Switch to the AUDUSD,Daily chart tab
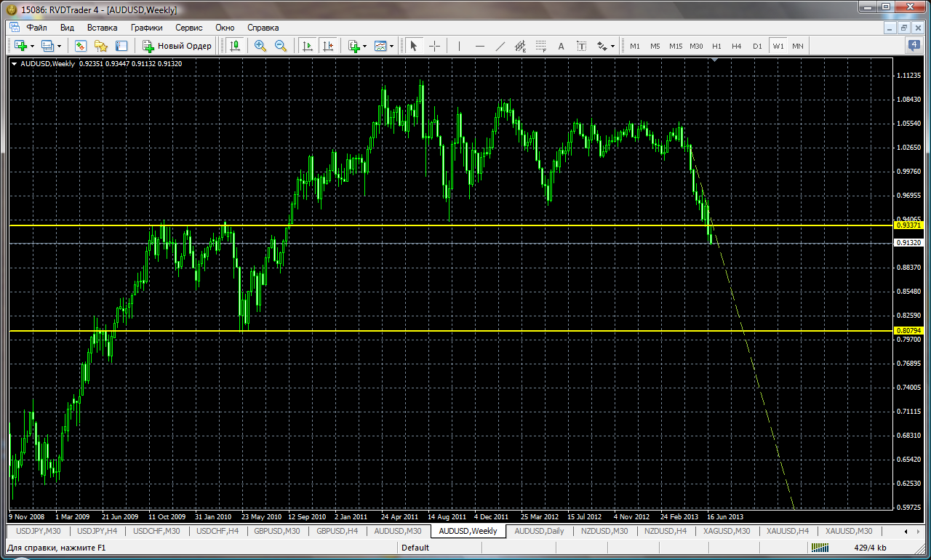Viewport: 931px width, 560px height. coord(539,531)
